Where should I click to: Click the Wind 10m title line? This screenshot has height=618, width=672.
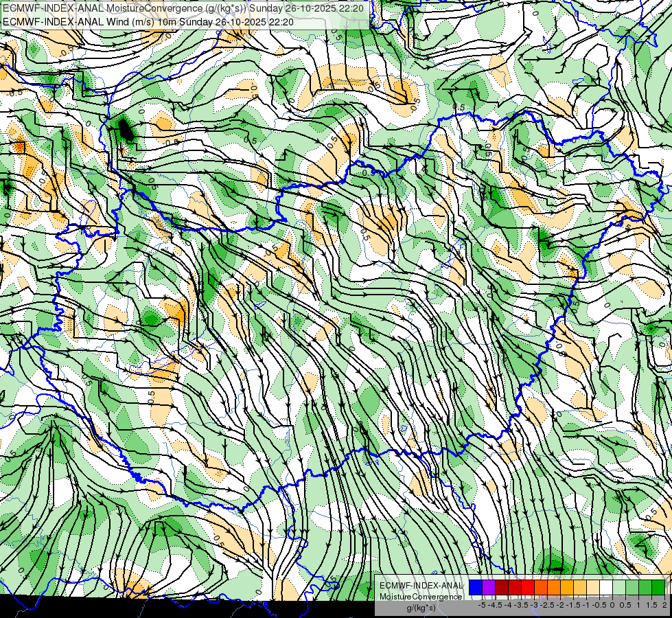pos(148,21)
